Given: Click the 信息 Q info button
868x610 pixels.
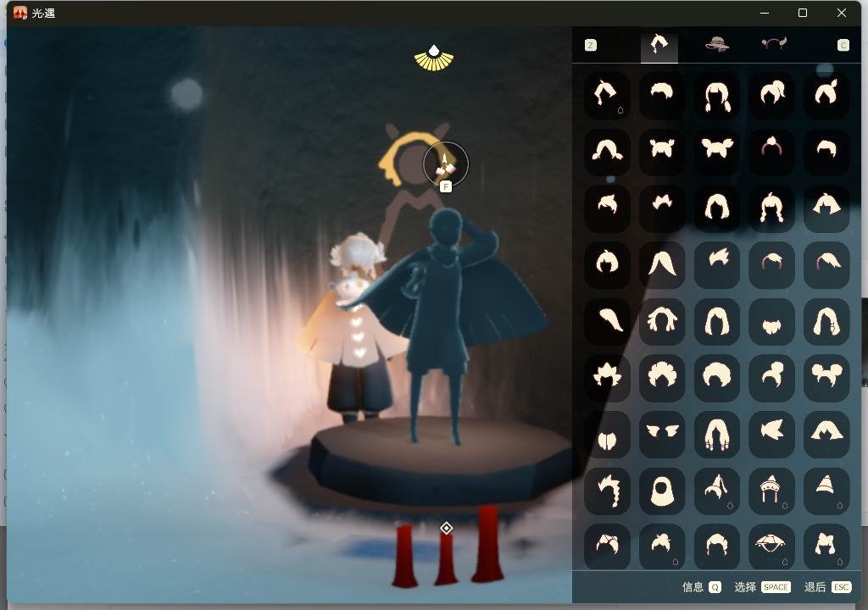Looking at the screenshot, I should [701, 587].
